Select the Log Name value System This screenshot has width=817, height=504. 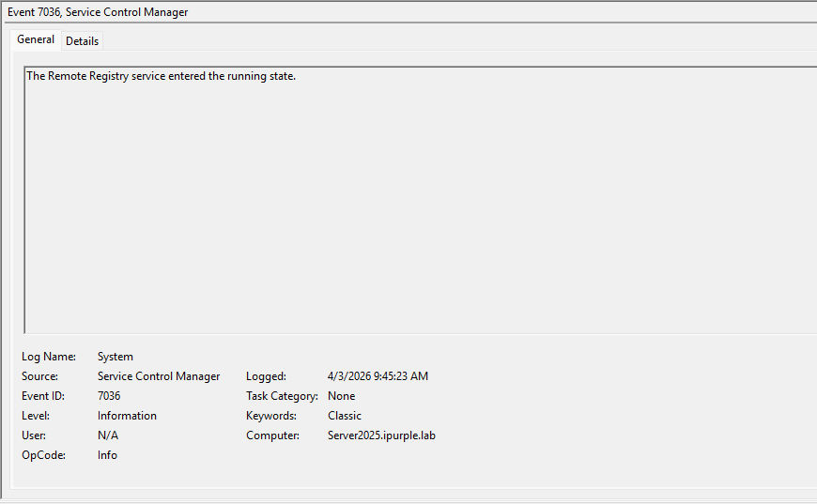click(116, 357)
